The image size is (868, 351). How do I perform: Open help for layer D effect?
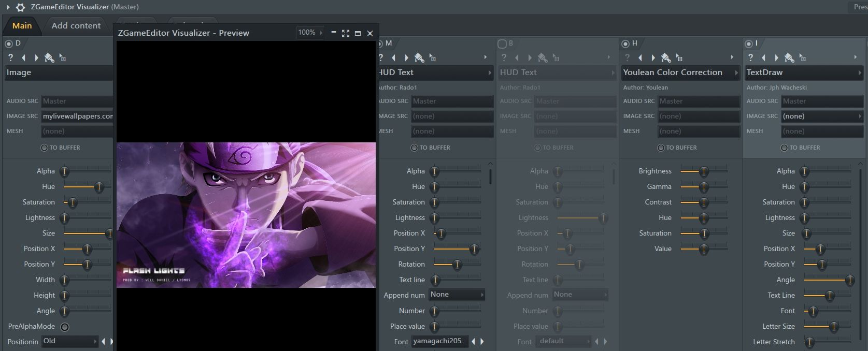coord(10,57)
